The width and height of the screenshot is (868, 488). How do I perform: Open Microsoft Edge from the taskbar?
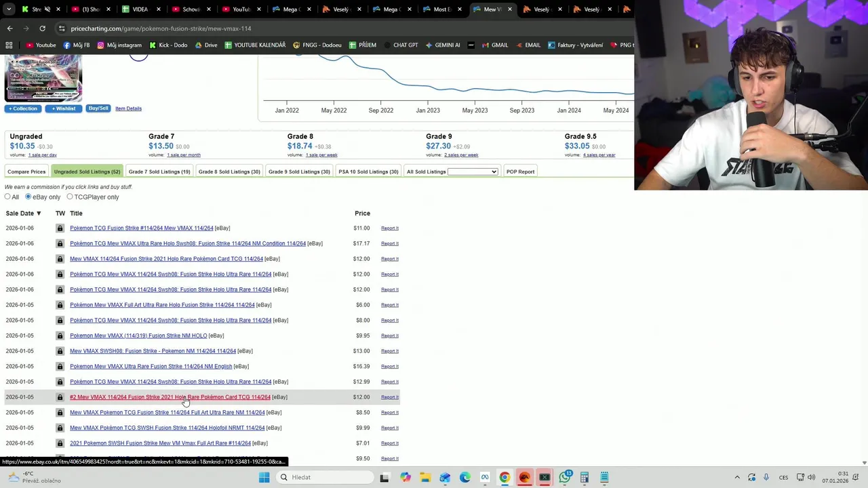(x=465, y=477)
